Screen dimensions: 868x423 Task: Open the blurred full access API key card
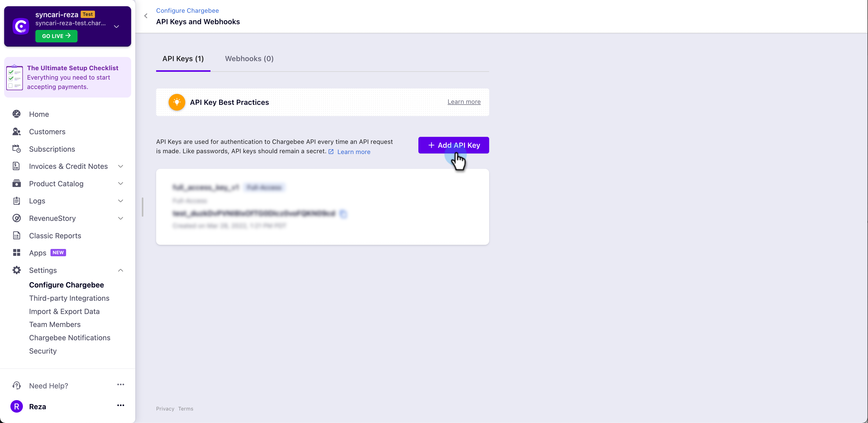(322, 207)
